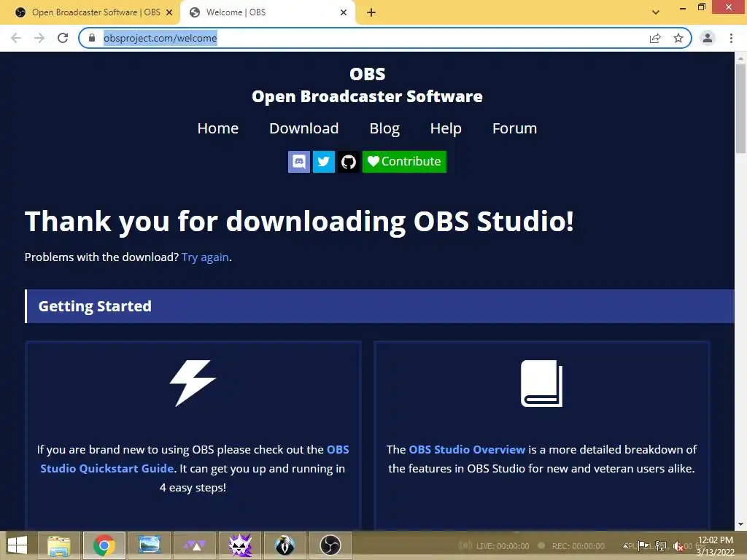Viewport: 747px width, 560px height.
Task: Open the OBS Discord server icon
Action: click(298, 162)
